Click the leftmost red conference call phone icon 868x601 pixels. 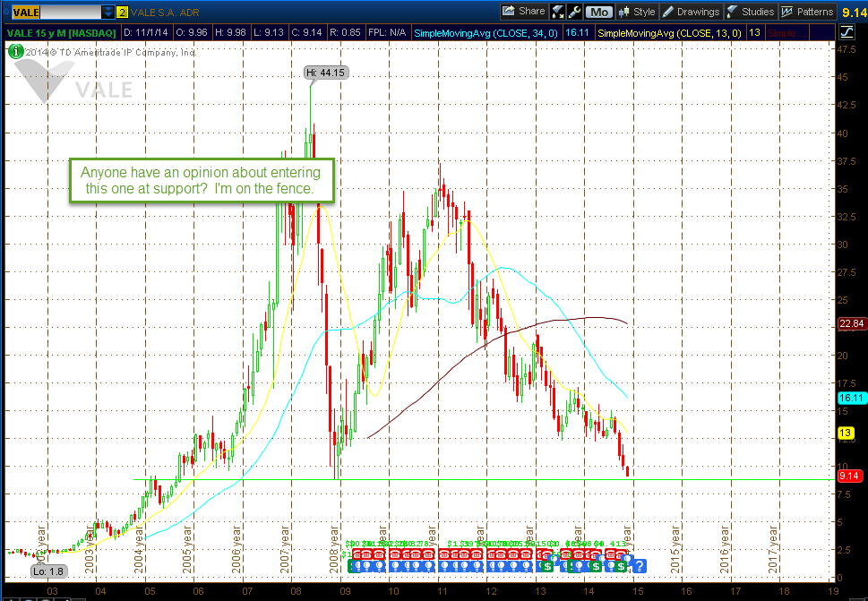click(x=358, y=554)
